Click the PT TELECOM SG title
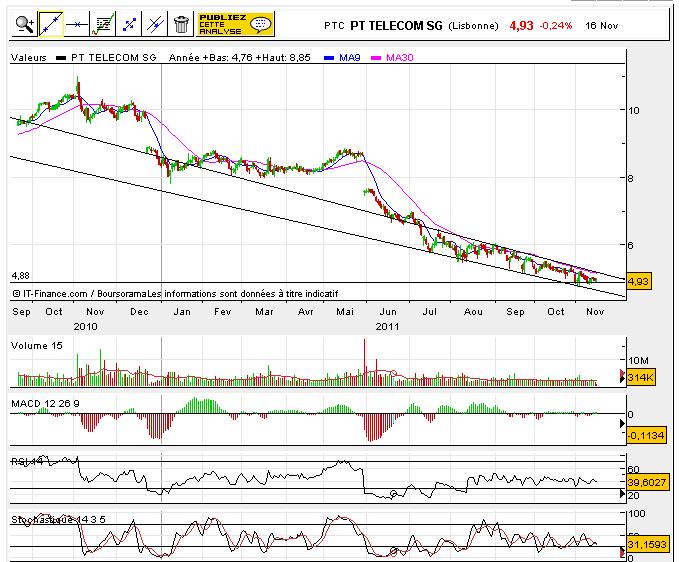The height and width of the screenshot is (562, 679). coord(396,26)
